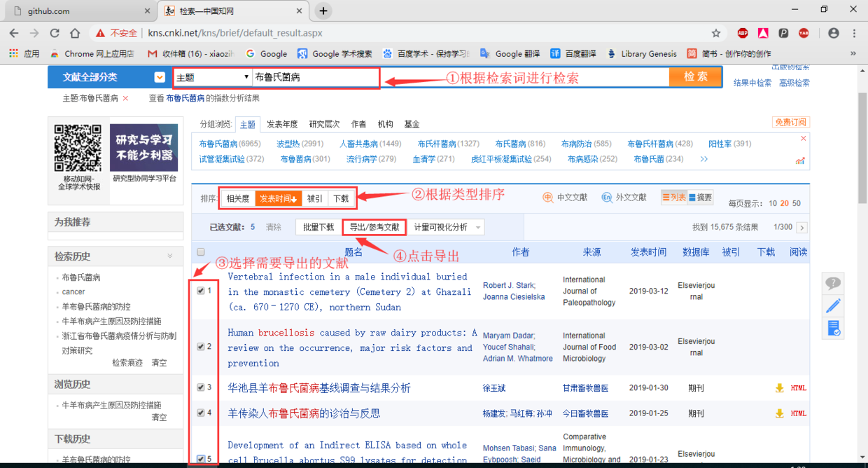868x468 pixels.
Task: Click 导出/参考文献 export button
Action: (374, 227)
